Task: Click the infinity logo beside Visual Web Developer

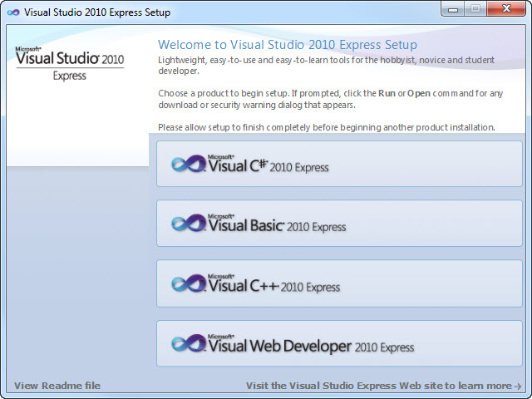Action: pos(189,343)
